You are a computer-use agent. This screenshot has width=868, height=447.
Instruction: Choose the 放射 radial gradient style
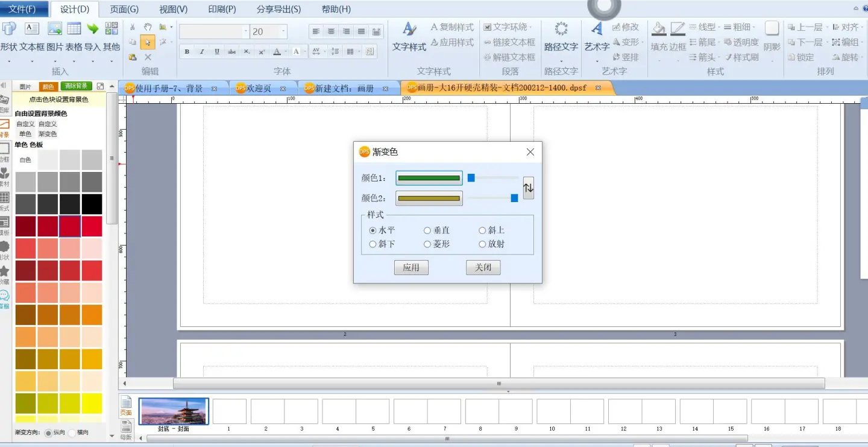coord(483,244)
